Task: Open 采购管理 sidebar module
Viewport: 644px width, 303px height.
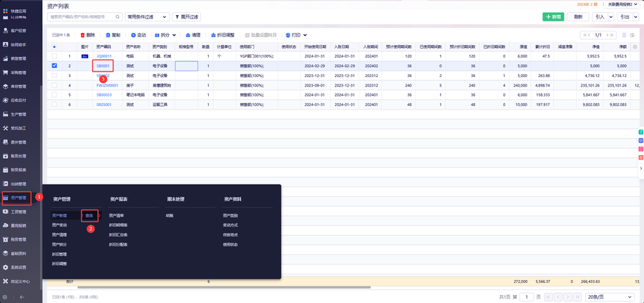Action: click(15, 73)
